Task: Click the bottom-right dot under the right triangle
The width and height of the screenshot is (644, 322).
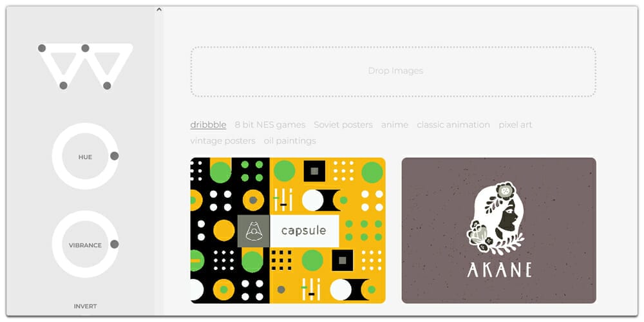Action: point(107,86)
